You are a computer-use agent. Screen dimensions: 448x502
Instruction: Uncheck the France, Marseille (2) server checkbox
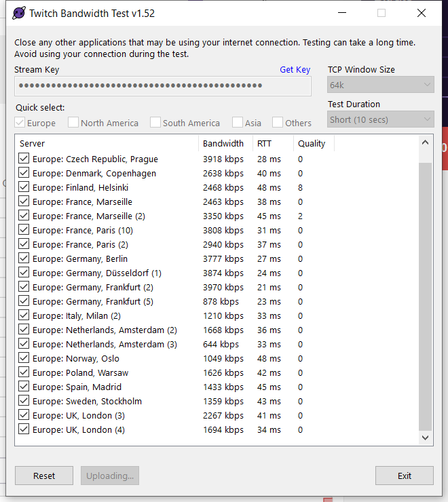pos(24,216)
